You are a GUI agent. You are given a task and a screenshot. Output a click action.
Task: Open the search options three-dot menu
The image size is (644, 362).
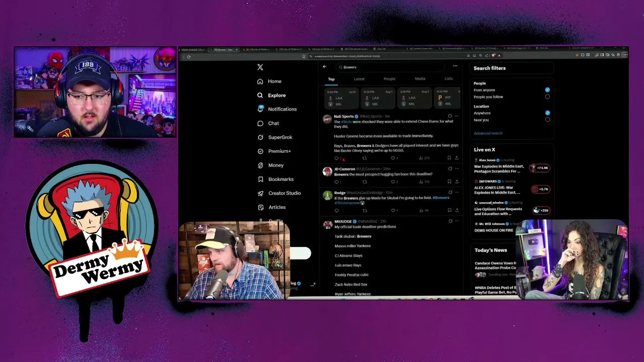tap(455, 66)
